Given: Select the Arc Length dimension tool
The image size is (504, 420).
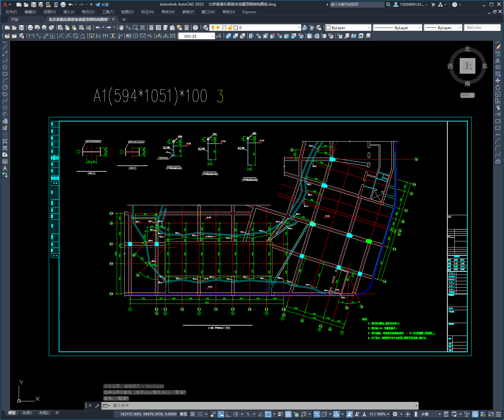Looking at the screenshot, I should 46,36.
